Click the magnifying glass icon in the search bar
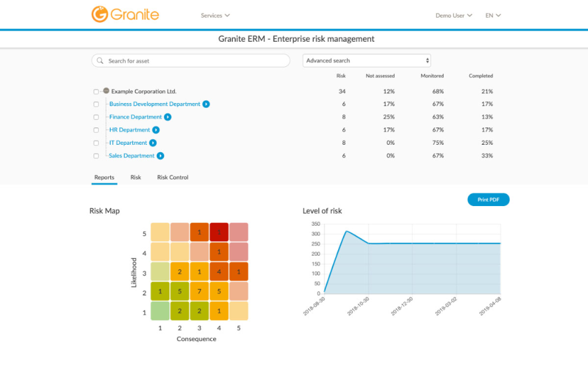Screen dimensions: 588x368 [x=99, y=60]
